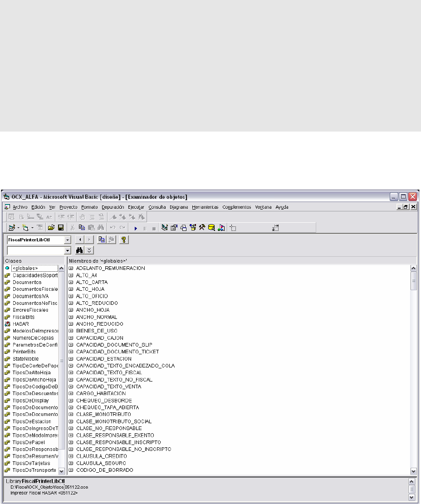This screenshot has width=421, height=504.
Task: Click the Redo arrow icon
Action: pyautogui.click(x=122, y=228)
